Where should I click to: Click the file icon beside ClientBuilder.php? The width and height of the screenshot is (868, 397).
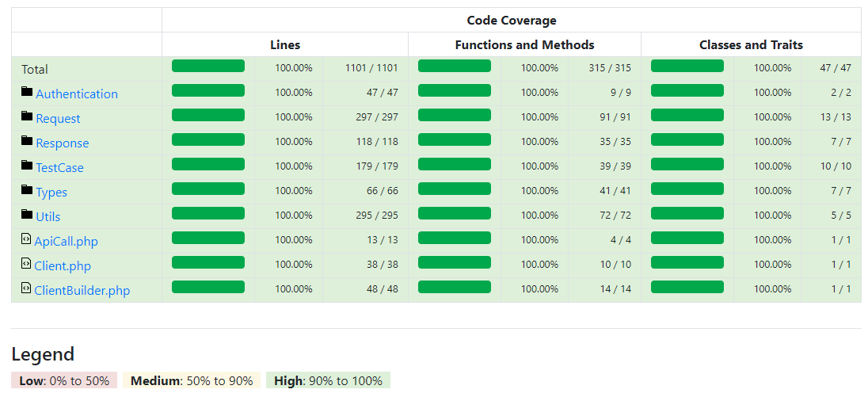click(x=26, y=288)
